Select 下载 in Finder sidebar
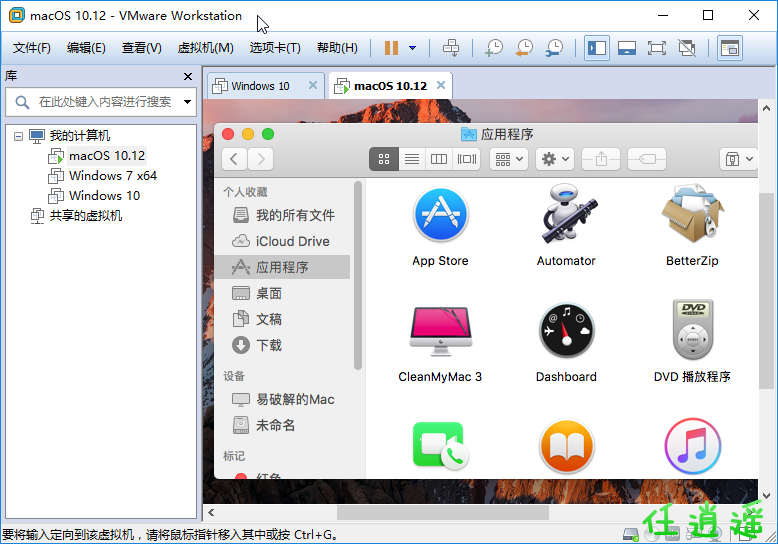This screenshot has width=778, height=544. [283, 345]
